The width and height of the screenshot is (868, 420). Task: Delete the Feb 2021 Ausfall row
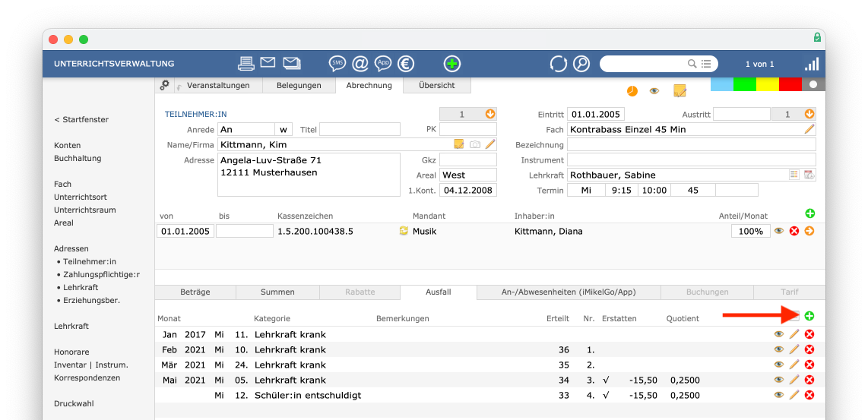(x=809, y=349)
